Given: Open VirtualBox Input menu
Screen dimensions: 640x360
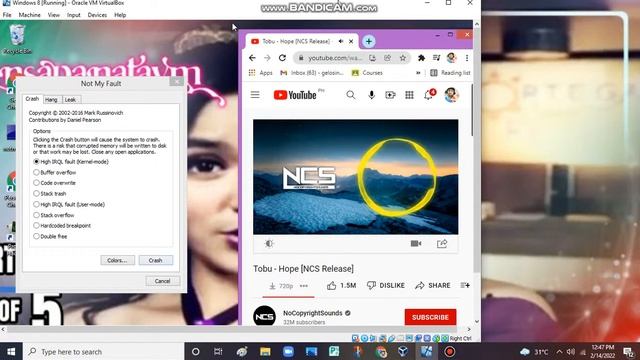Looking at the screenshot, I should (x=73, y=15).
